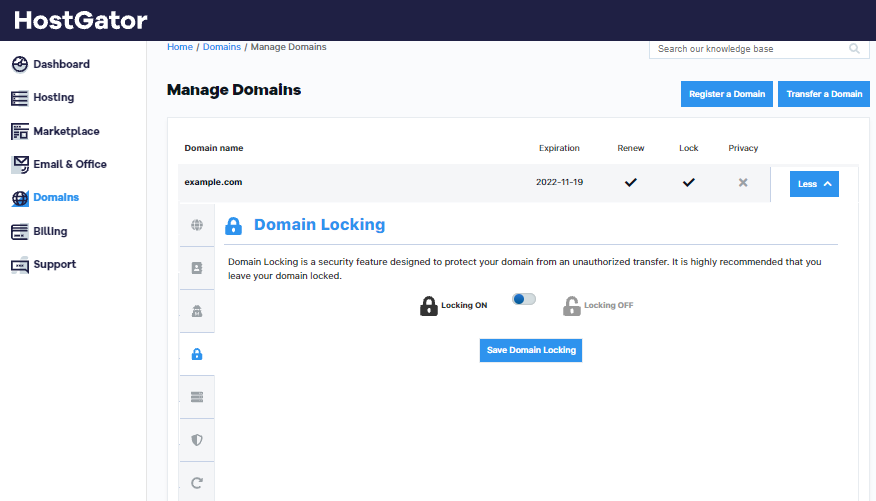Click the HostGator logo
The height and width of the screenshot is (501, 876).
(x=80, y=21)
